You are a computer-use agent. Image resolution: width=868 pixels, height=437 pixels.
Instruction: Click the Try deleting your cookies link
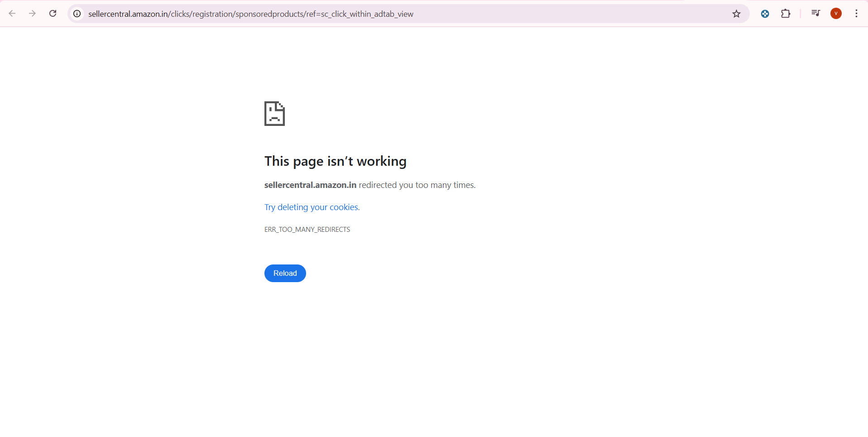tap(312, 207)
